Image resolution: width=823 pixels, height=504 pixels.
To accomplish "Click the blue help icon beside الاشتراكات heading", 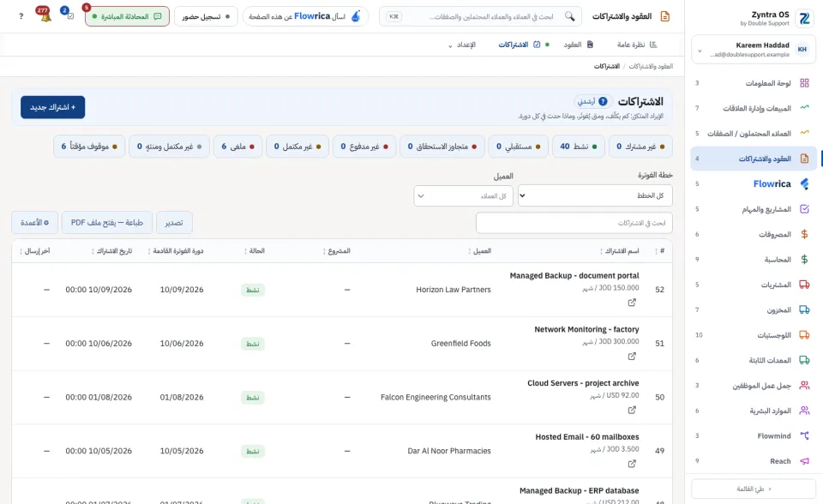I will [x=603, y=101].
